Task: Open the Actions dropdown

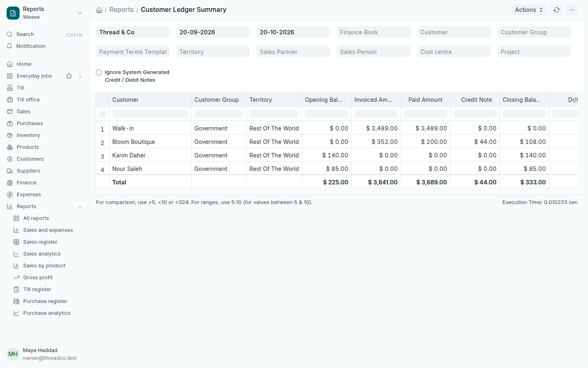Action: (529, 10)
